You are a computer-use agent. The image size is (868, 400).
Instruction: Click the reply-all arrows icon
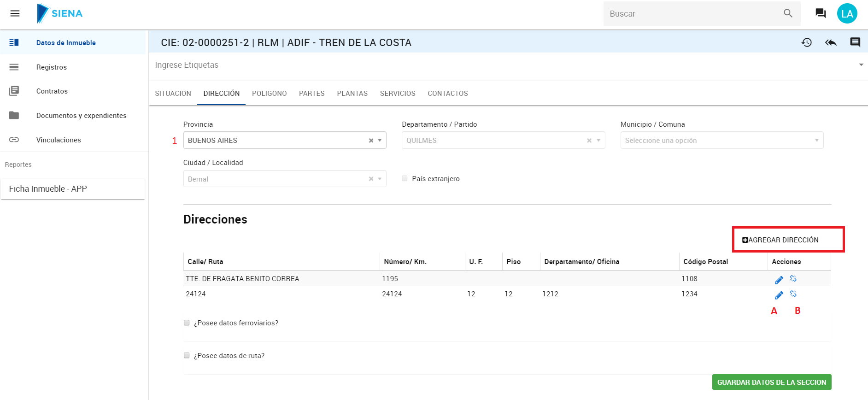[831, 42]
